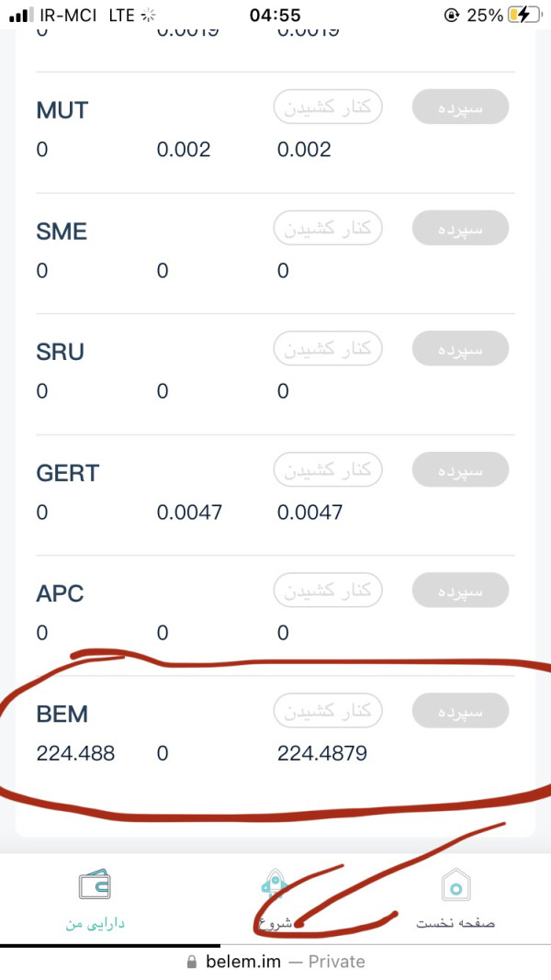551x980 pixels.
Task: Tap the 04:55 clock in status bar
Action: [x=275, y=15]
